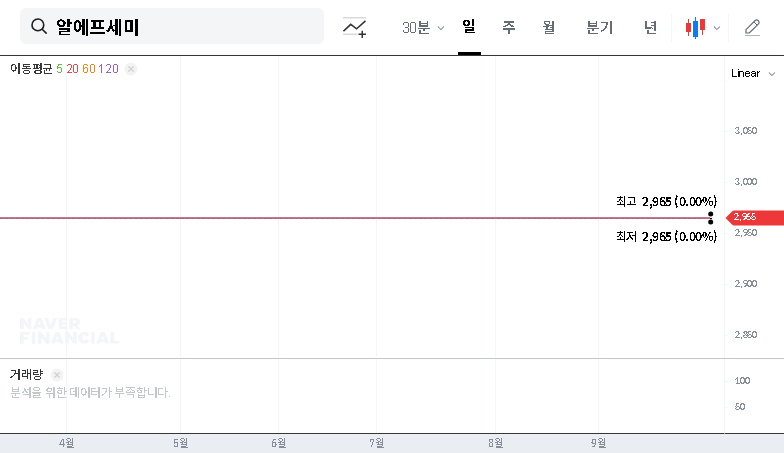This screenshot has height=453, width=784.
Task: Expand the chart type dropdown arrow
Action: click(717, 28)
